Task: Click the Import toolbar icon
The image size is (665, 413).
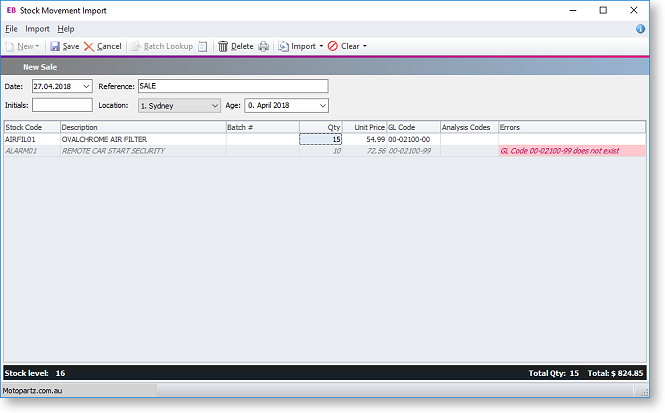Action: point(283,46)
